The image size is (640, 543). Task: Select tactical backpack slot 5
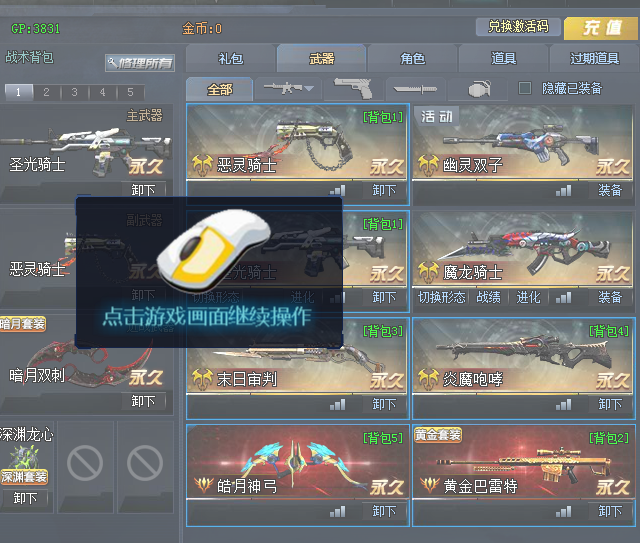point(130,92)
